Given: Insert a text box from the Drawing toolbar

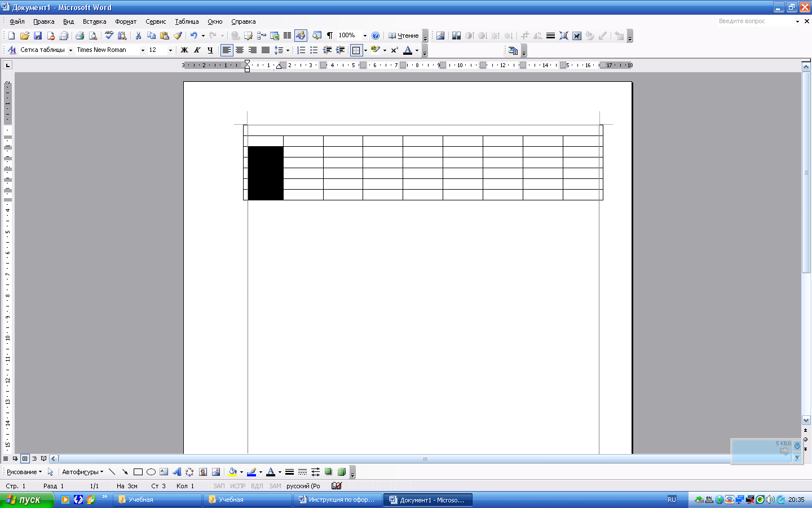Looking at the screenshot, I should click(x=164, y=472).
